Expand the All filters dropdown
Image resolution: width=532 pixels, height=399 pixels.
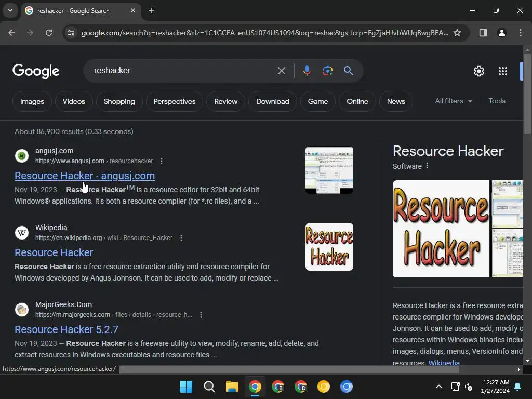pos(454,101)
